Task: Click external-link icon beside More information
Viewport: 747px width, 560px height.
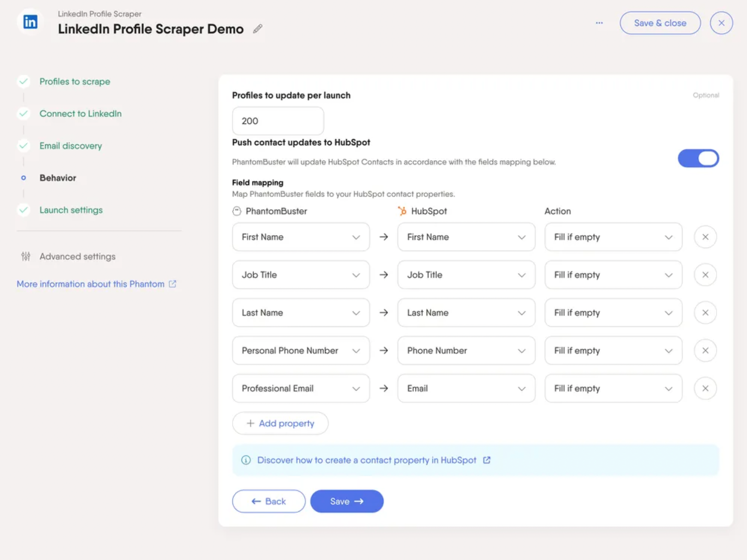Action: click(172, 284)
